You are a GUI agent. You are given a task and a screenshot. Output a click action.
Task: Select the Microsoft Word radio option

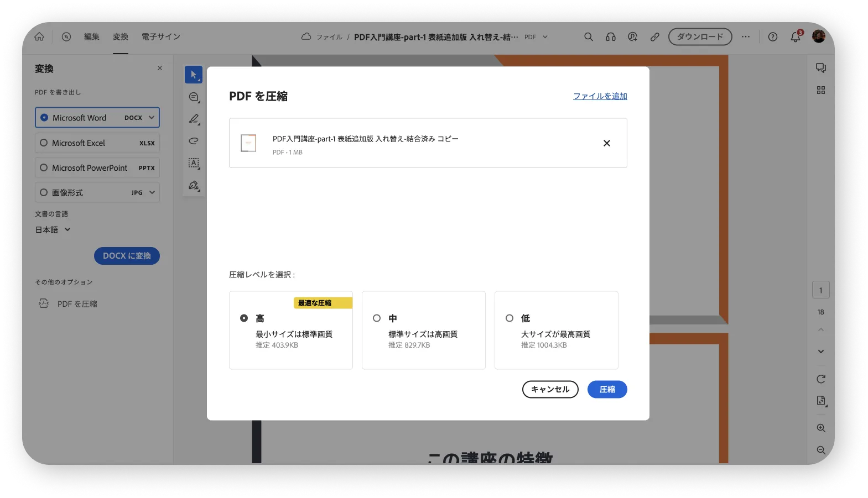point(44,118)
